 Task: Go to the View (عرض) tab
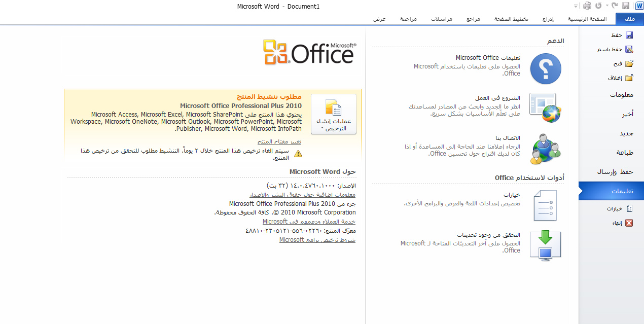380,19
